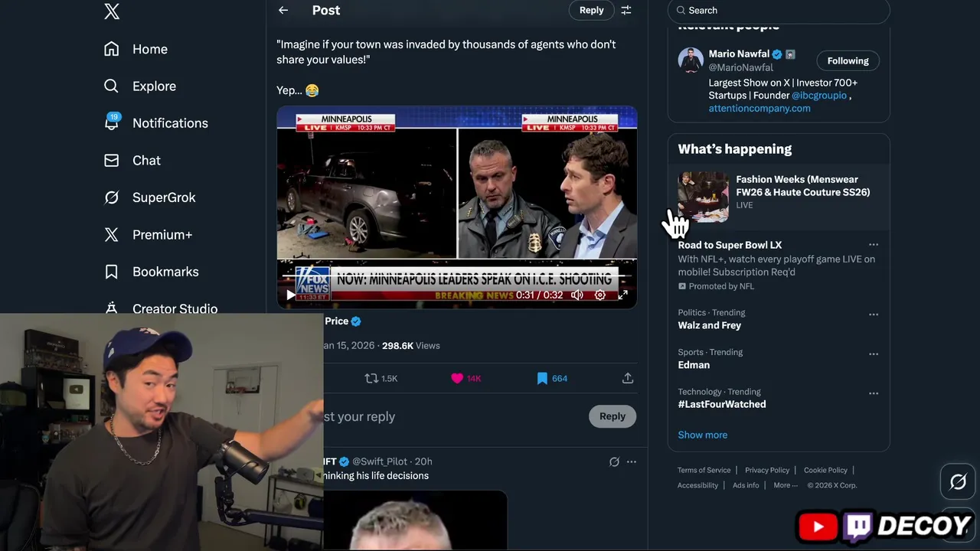Click the Notifications bell icon
Viewport: 980px width, 551px height.
coord(112,123)
